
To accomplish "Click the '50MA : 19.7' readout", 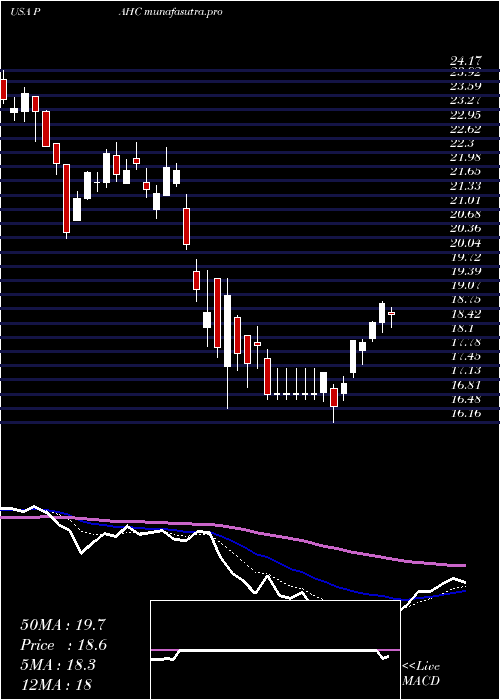I will 63,625.
